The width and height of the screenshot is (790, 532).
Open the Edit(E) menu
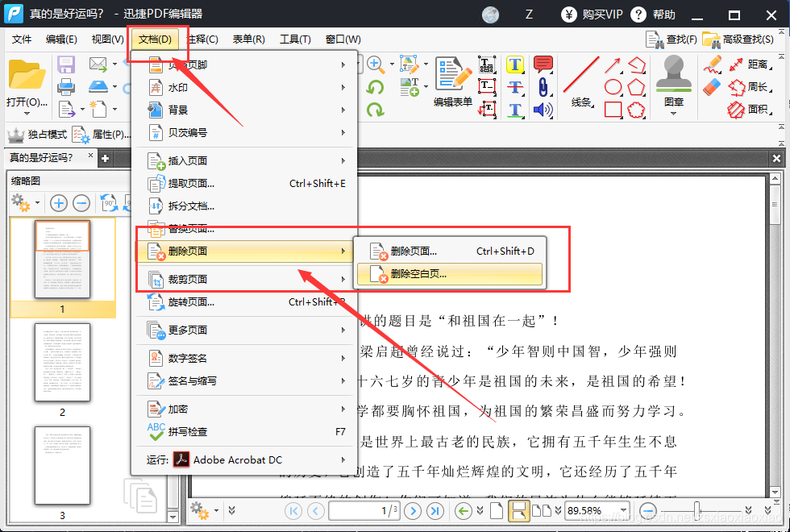pyautogui.click(x=61, y=39)
